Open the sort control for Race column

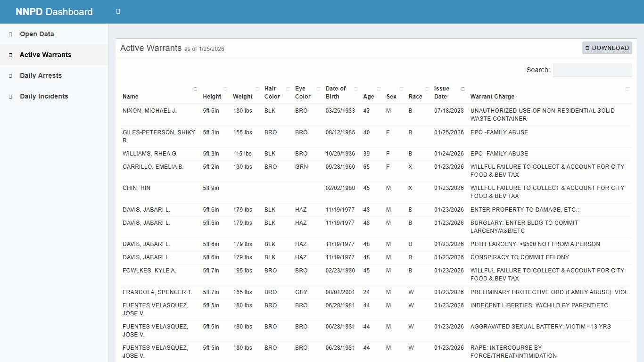[426, 89]
